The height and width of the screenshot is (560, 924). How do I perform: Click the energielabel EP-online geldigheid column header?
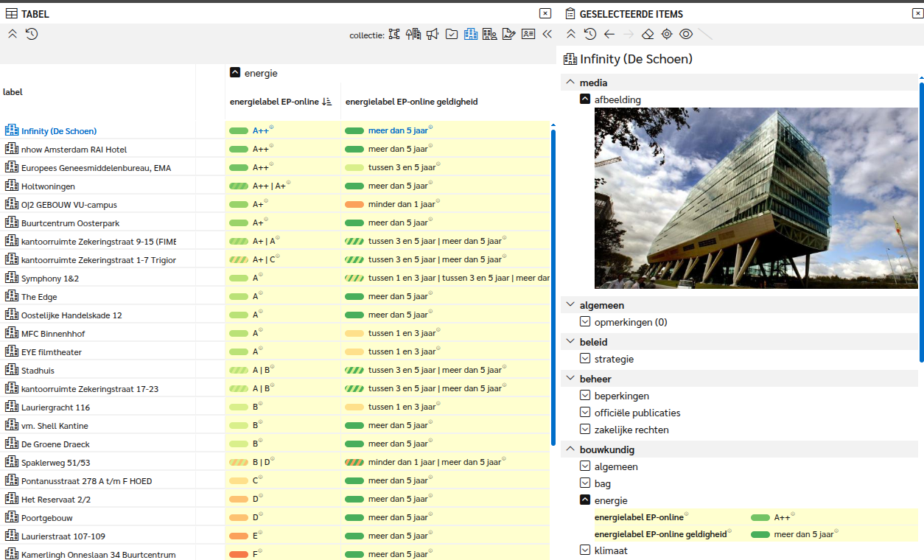pos(411,102)
